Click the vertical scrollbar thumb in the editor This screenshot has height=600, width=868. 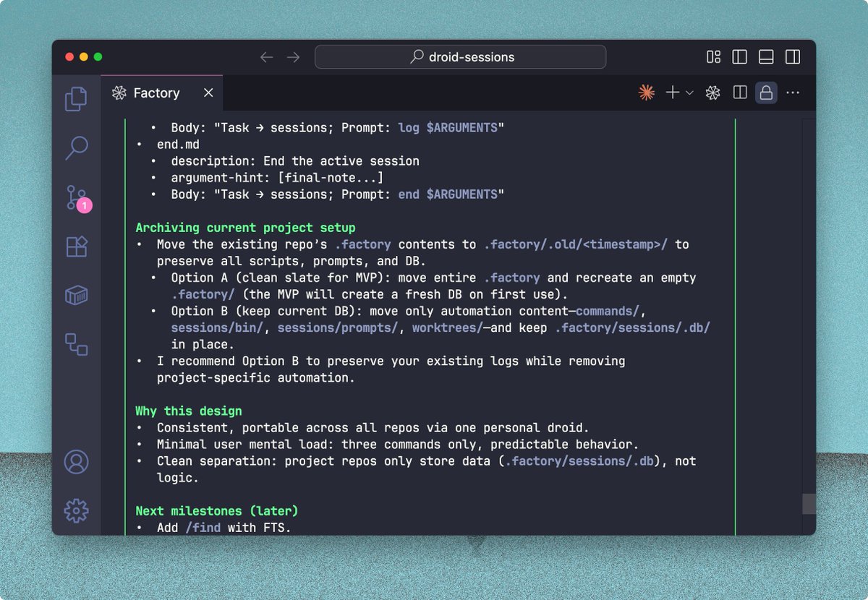tap(809, 504)
